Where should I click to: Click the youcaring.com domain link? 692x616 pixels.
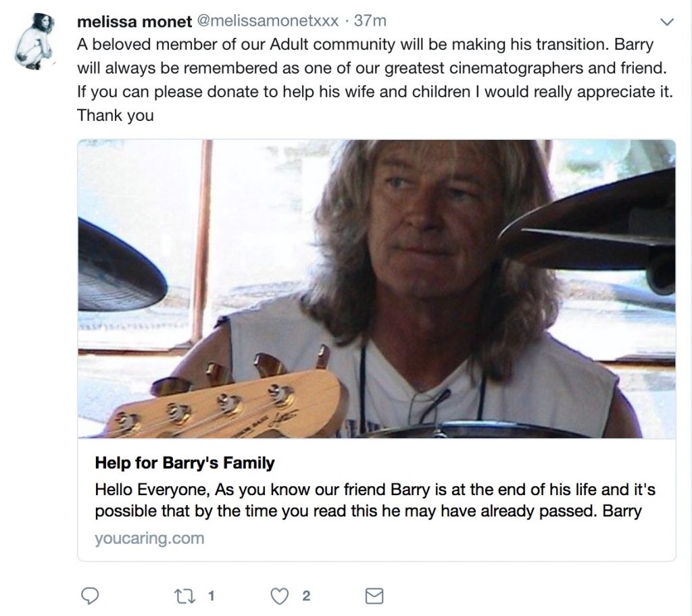pyautogui.click(x=149, y=538)
